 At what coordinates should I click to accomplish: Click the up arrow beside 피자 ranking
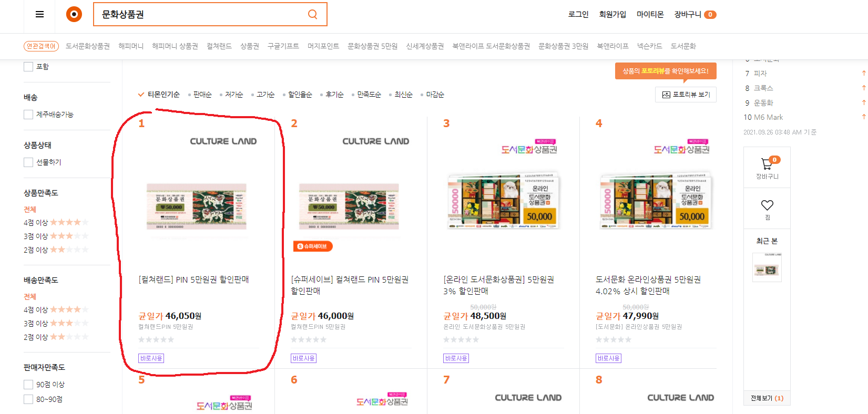point(863,73)
